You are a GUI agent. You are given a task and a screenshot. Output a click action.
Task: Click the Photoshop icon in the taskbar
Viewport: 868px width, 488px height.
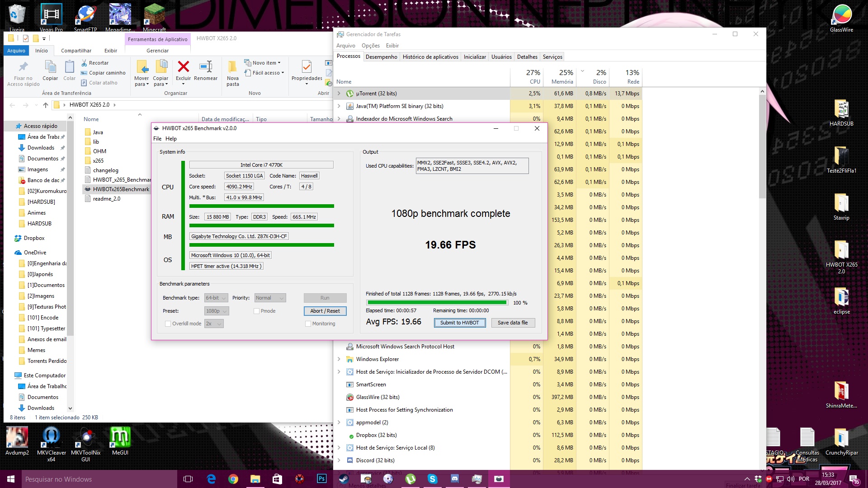pyautogui.click(x=321, y=479)
